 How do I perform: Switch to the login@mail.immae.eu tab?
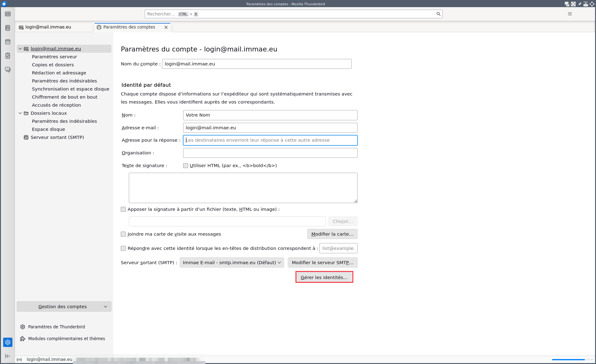(54, 27)
